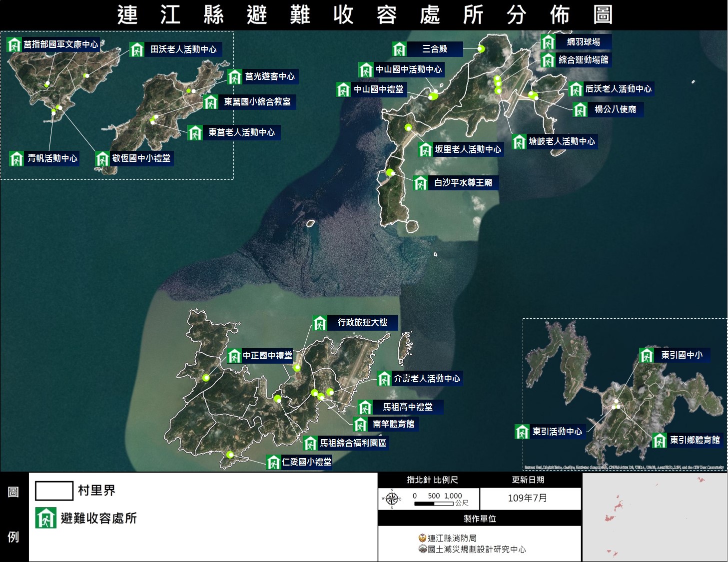Screen dimensions: 728x562
Task: Select the shelter icon beside 東莒老人活動中心
Action: coord(195,132)
